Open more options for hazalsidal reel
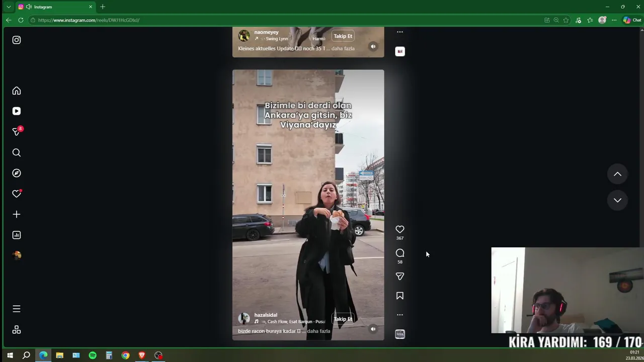Viewport: 644px width, 362px height. click(400, 315)
